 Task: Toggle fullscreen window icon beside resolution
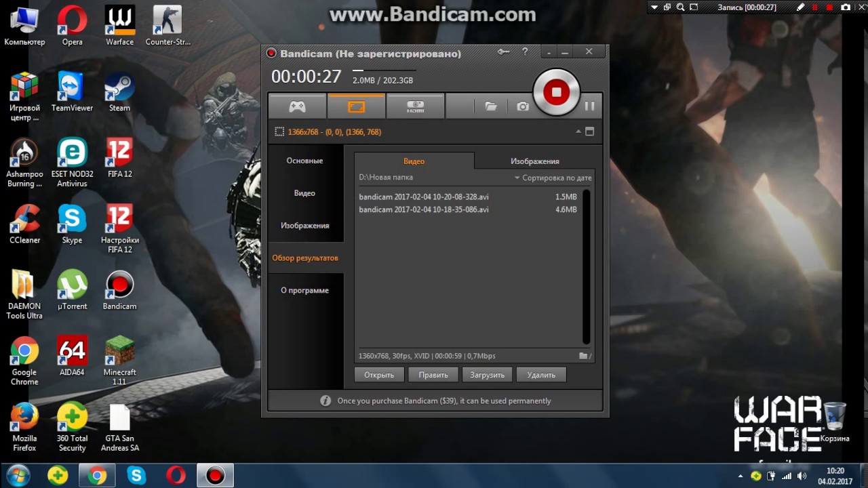point(589,131)
